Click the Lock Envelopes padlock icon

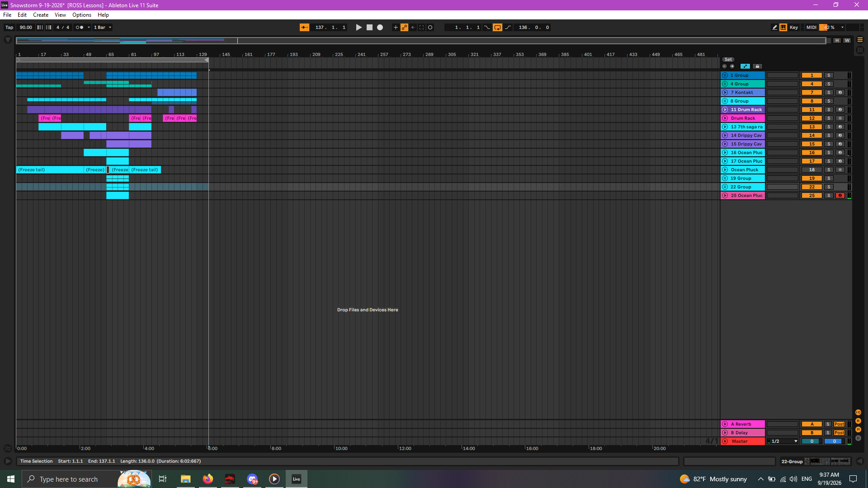(758, 66)
